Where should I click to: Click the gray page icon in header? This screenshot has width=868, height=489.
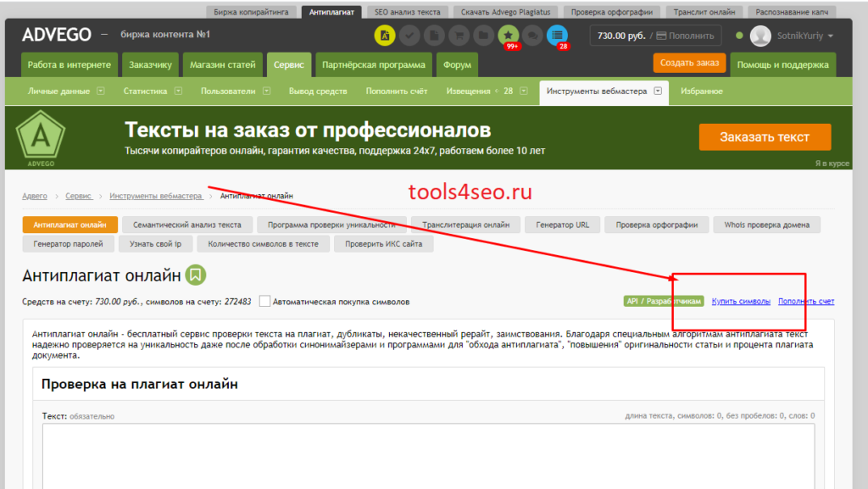point(434,36)
